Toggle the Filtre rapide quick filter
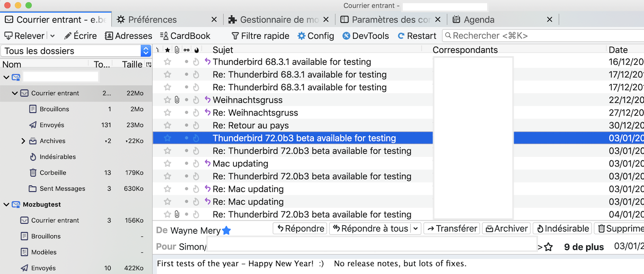This screenshot has height=274, width=644. [x=260, y=36]
